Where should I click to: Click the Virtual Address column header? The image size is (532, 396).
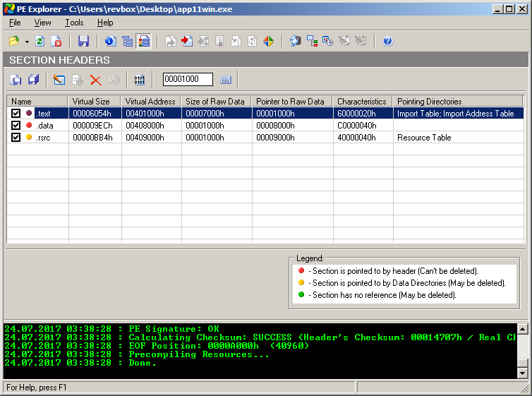tap(150, 101)
